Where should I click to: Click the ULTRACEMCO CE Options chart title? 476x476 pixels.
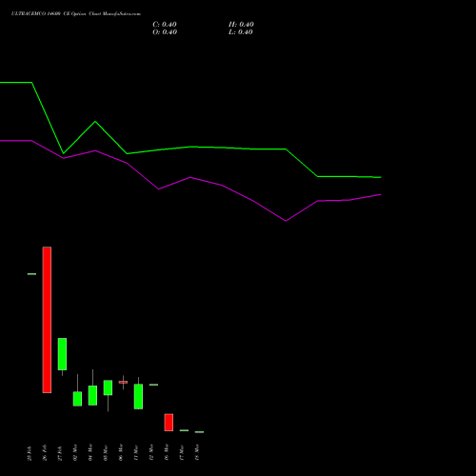(x=76, y=14)
